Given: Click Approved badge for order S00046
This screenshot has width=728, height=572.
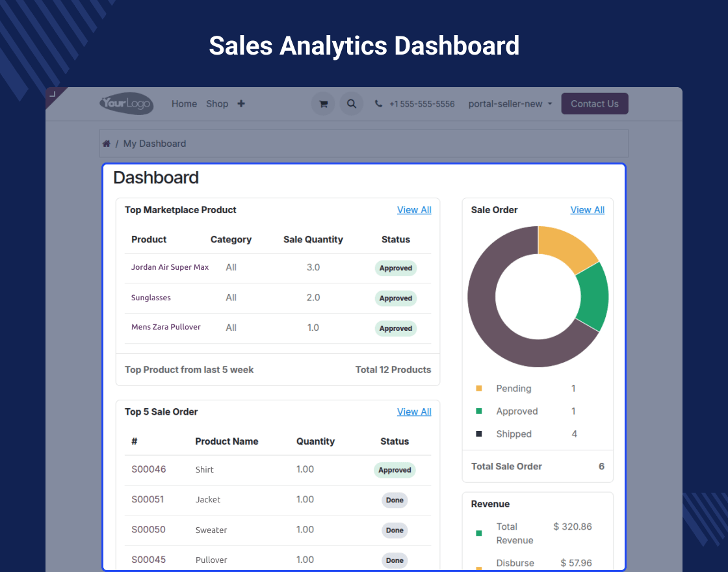Looking at the screenshot, I should click(395, 470).
